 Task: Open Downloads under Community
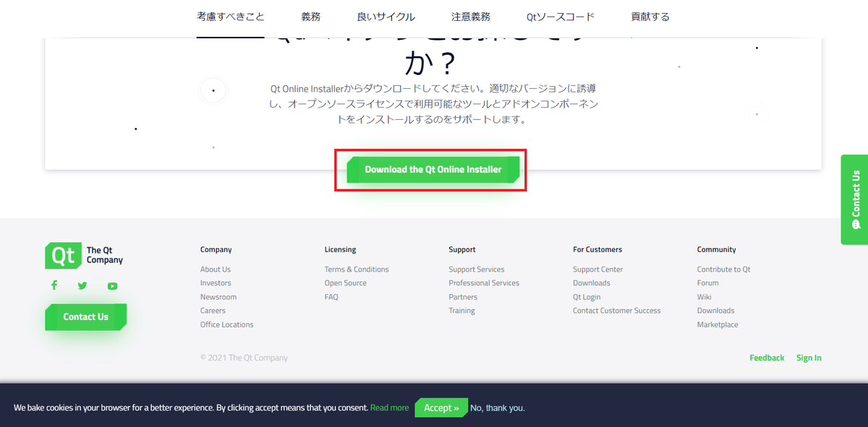pos(716,311)
